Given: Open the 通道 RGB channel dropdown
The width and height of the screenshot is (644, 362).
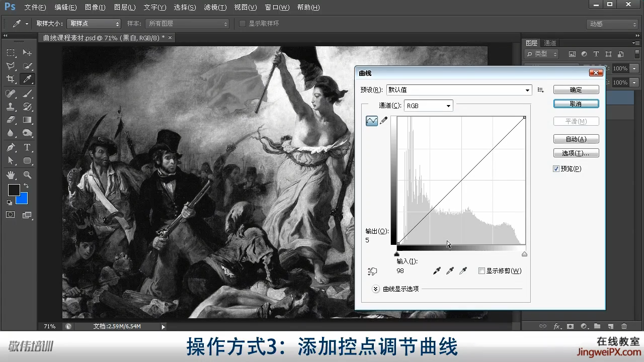Looking at the screenshot, I should (429, 106).
